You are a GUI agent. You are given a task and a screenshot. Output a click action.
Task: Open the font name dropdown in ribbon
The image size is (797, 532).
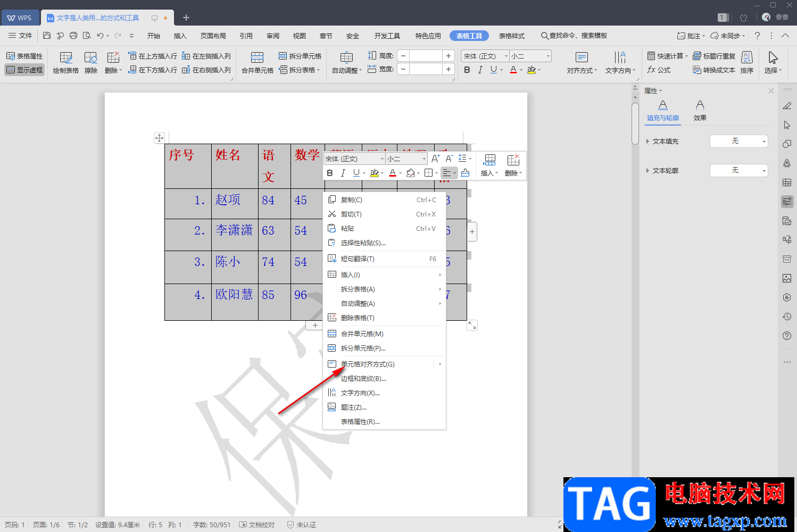point(506,56)
